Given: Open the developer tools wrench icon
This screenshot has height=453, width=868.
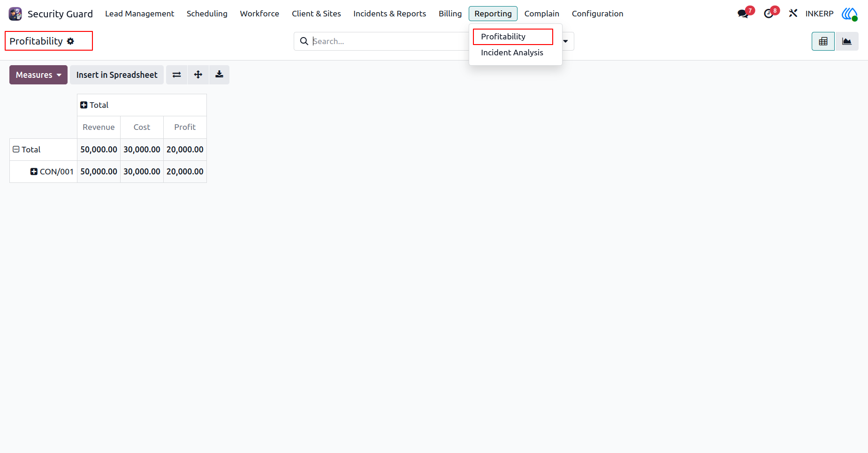Looking at the screenshot, I should [x=793, y=14].
